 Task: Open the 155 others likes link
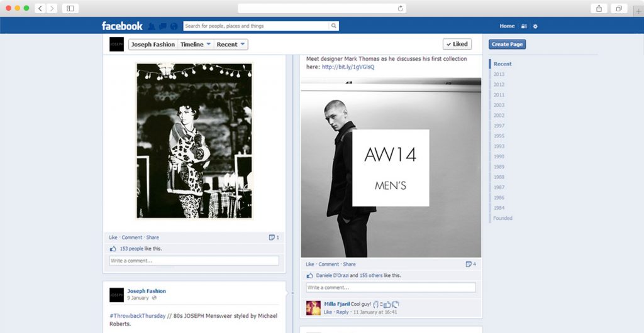coord(371,276)
